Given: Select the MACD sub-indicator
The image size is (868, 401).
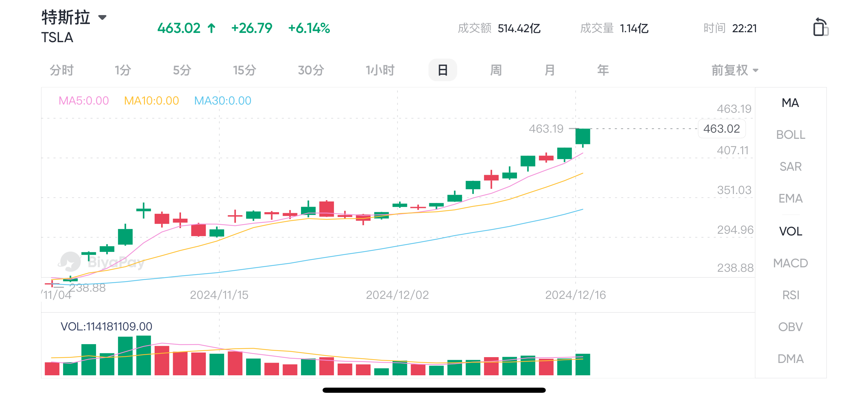Looking at the screenshot, I should click(x=791, y=263).
